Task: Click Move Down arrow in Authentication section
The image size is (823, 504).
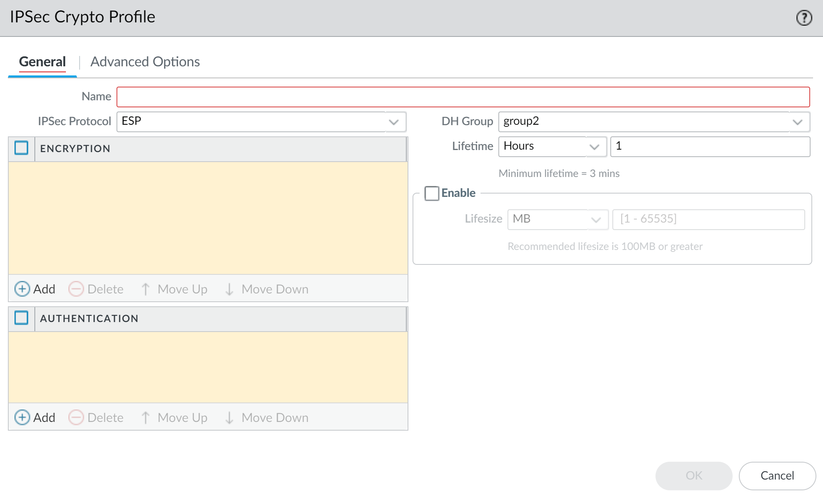Action: click(229, 417)
